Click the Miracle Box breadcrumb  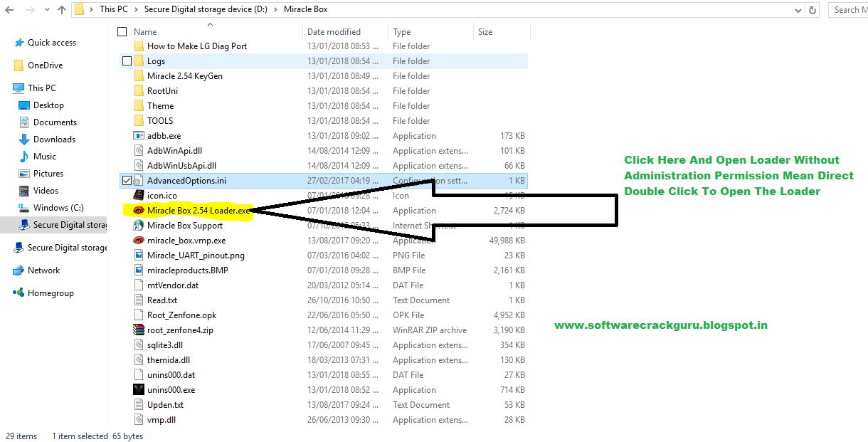click(x=305, y=9)
